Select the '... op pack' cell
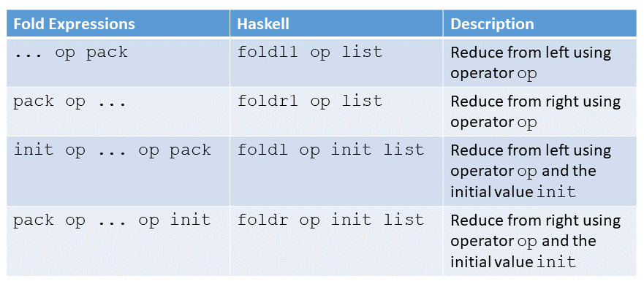The image size is (644, 292). click(x=118, y=62)
